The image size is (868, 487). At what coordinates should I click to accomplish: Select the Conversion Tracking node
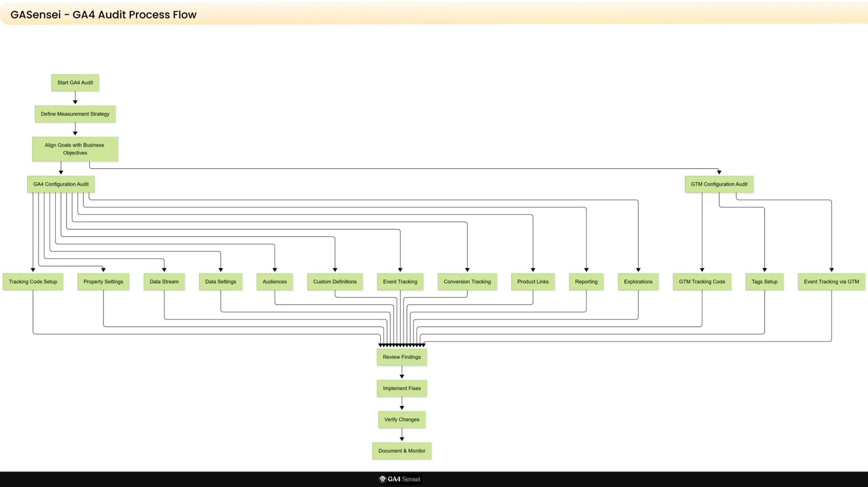(x=467, y=282)
